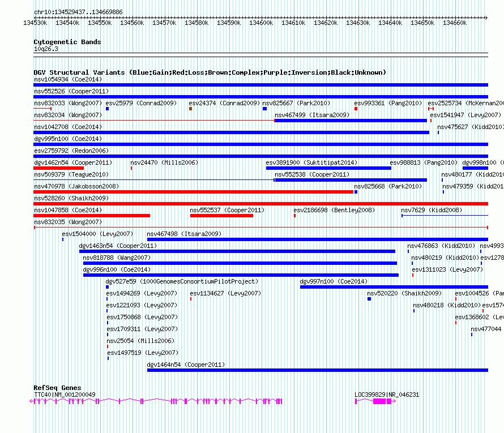The width and height of the screenshot is (504, 433).
Task: Click the chr10:134529437..134669886 coordinate label
Action: 78,12
